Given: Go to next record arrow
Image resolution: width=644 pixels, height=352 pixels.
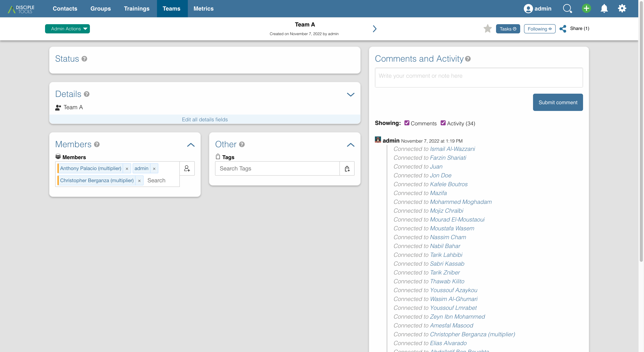Looking at the screenshot, I should point(375,29).
